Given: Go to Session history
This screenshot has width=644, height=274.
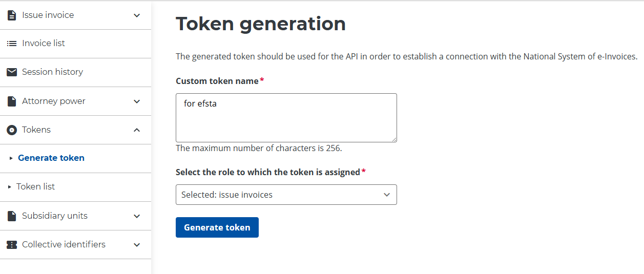Looking at the screenshot, I should click(52, 72).
